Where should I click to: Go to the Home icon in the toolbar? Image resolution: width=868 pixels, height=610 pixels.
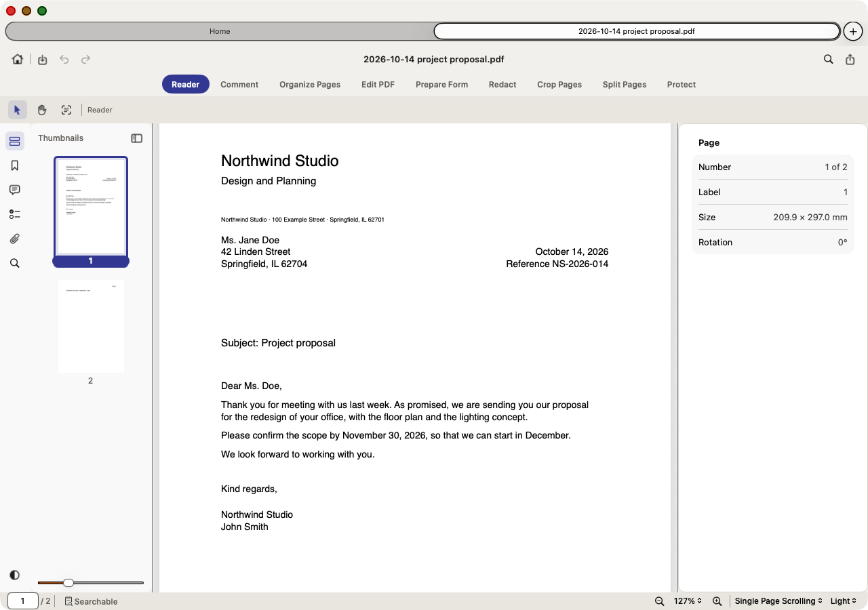18,60
